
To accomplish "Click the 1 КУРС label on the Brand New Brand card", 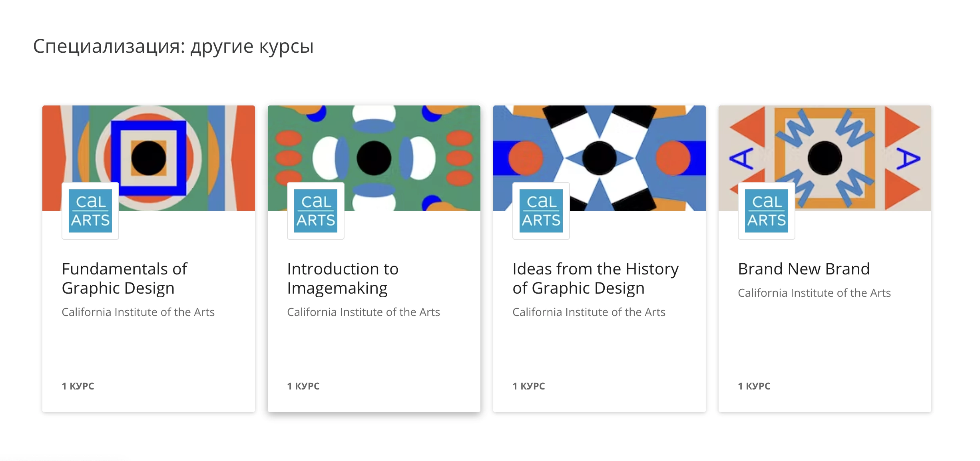I will click(754, 386).
